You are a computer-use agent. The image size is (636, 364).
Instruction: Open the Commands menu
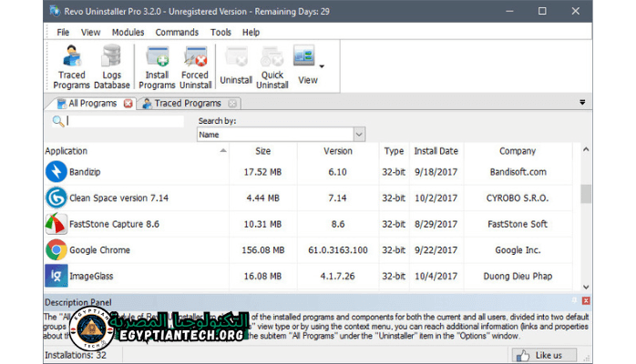pyautogui.click(x=177, y=33)
